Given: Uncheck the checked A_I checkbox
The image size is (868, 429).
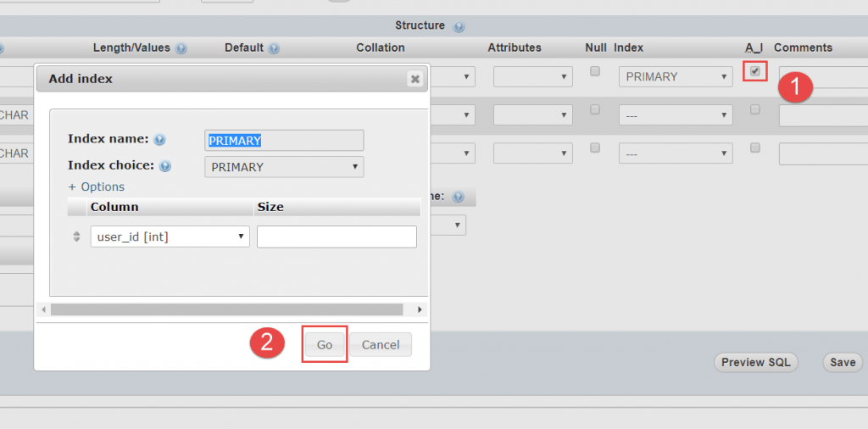Looking at the screenshot, I should tap(755, 71).
